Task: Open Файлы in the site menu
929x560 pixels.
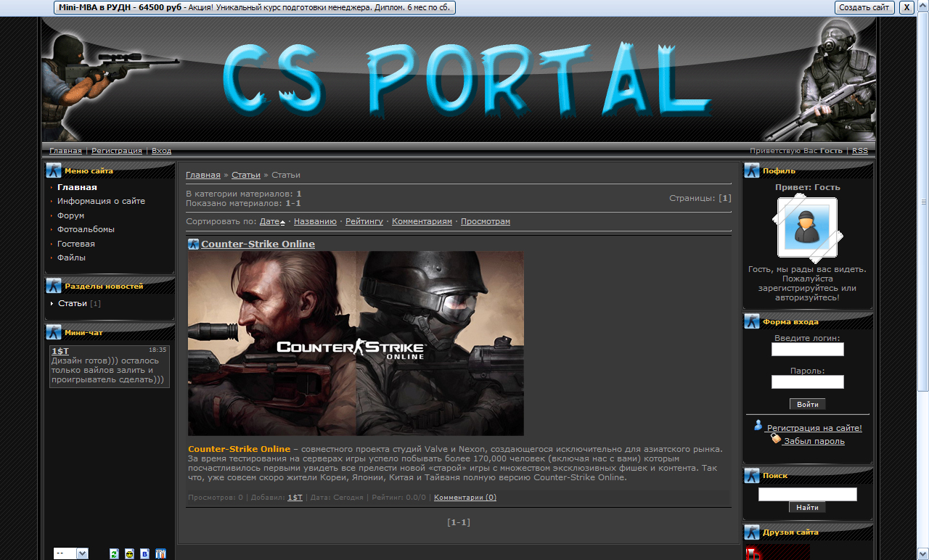Action: coord(71,258)
